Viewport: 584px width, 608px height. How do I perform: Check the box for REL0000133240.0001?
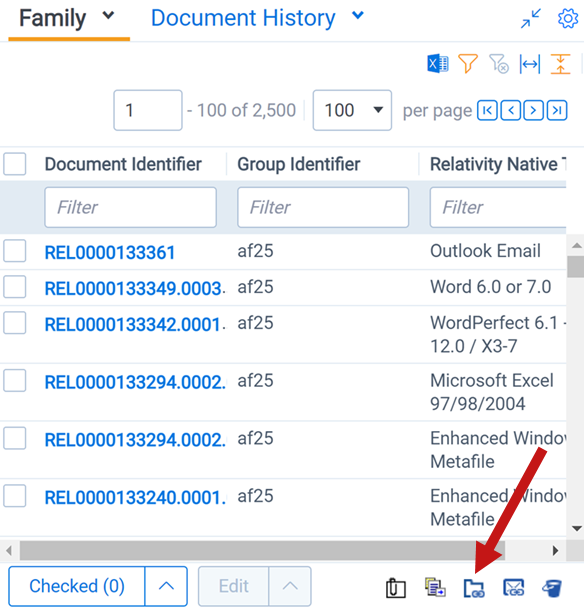[15, 496]
